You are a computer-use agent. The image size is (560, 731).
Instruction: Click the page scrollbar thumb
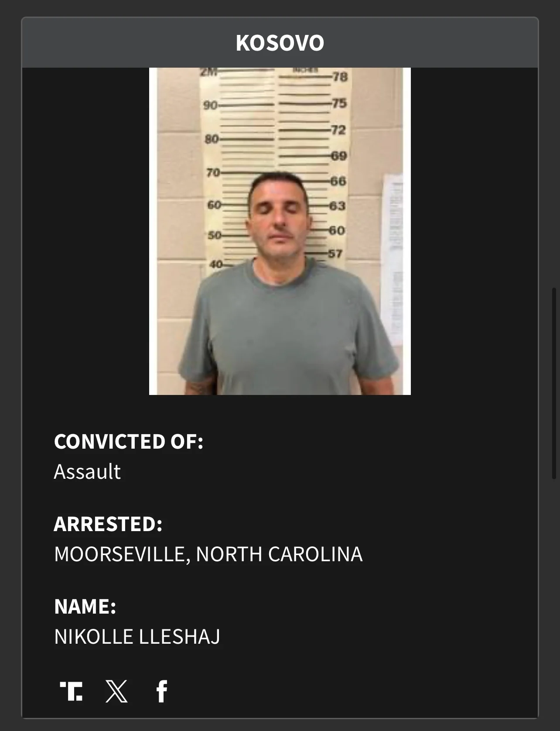554,384
